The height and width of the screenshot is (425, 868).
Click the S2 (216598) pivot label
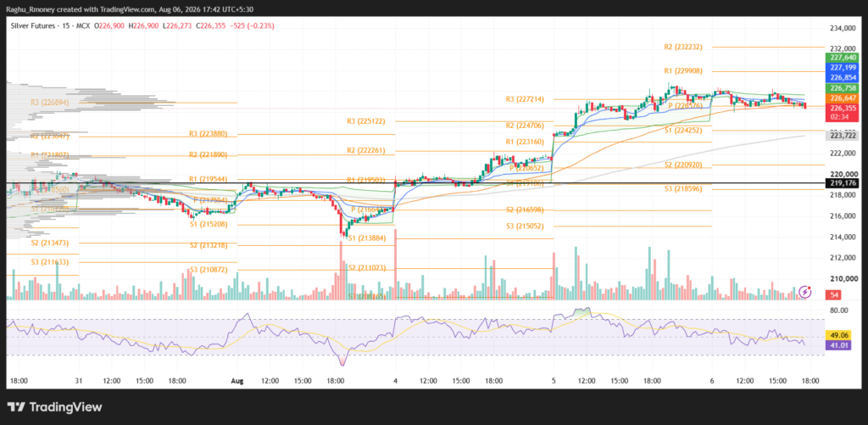[526, 210]
